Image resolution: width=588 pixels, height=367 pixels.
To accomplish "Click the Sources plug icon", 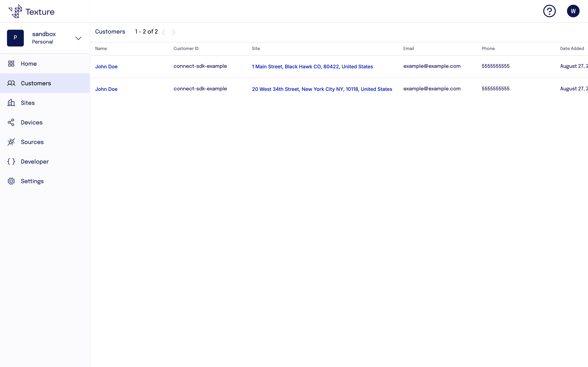I will 11,142.
